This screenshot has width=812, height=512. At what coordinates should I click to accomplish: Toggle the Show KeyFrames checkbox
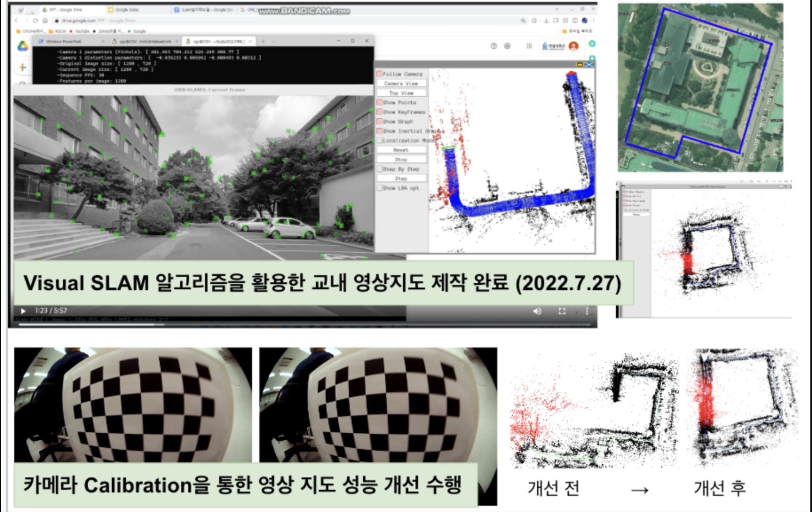(380, 112)
